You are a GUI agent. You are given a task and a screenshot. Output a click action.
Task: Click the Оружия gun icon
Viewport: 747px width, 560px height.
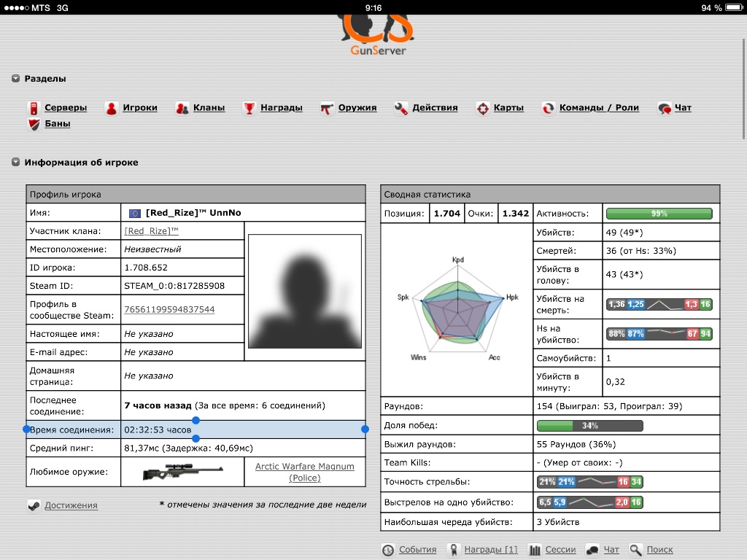tap(326, 108)
